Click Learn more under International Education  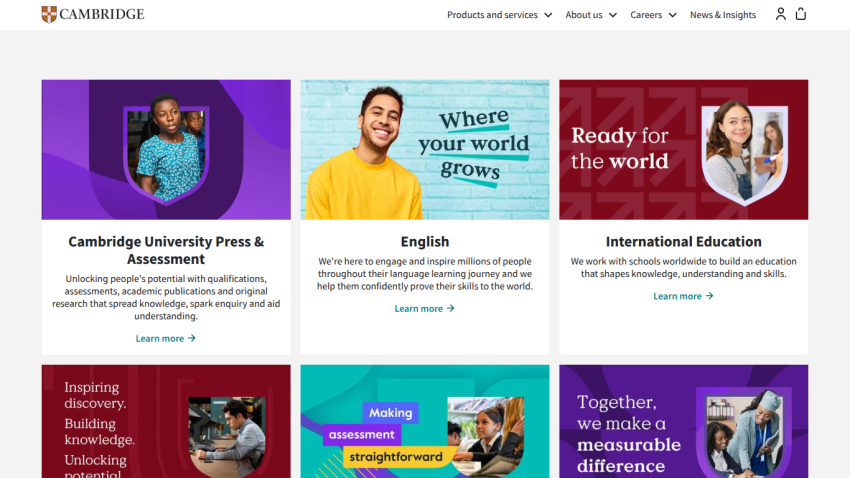pyautogui.click(x=683, y=296)
